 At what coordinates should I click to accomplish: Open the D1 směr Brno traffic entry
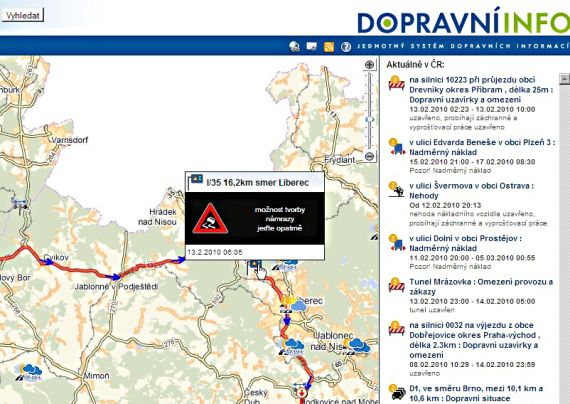pos(476,393)
